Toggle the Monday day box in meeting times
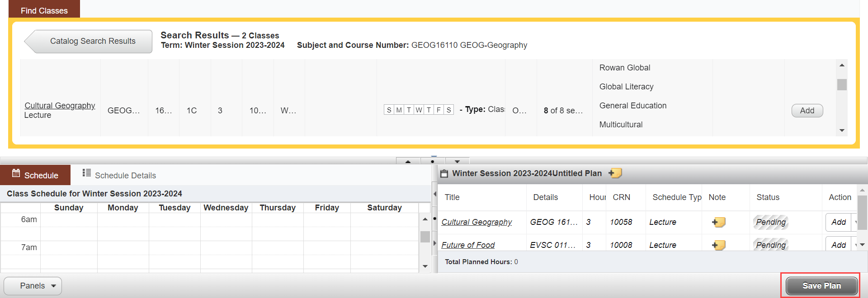The height and width of the screenshot is (298, 868). [399, 110]
